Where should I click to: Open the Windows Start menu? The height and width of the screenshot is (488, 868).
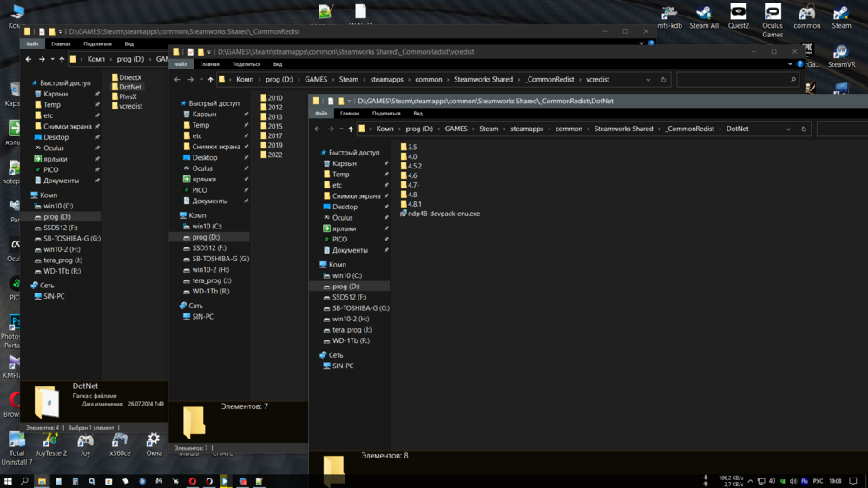(x=8, y=481)
